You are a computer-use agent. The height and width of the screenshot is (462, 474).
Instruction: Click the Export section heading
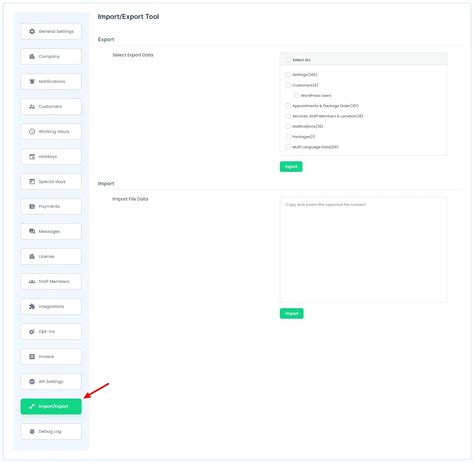point(106,39)
